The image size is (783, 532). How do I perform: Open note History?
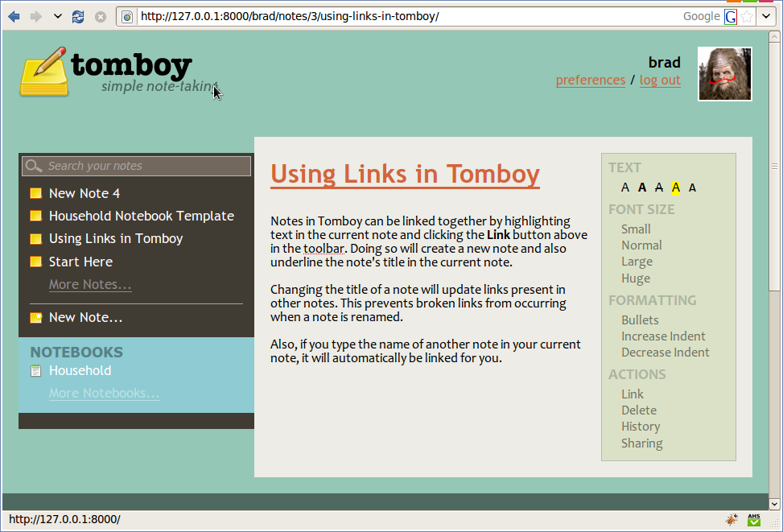pyautogui.click(x=641, y=427)
